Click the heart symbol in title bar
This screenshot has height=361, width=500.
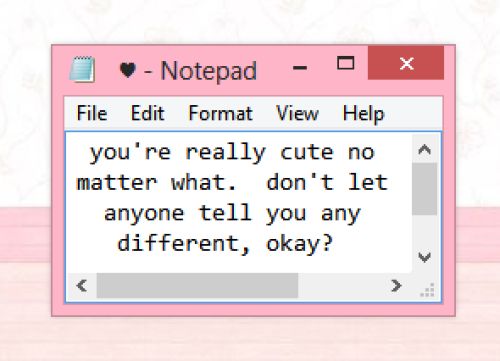click(x=128, y=70)
